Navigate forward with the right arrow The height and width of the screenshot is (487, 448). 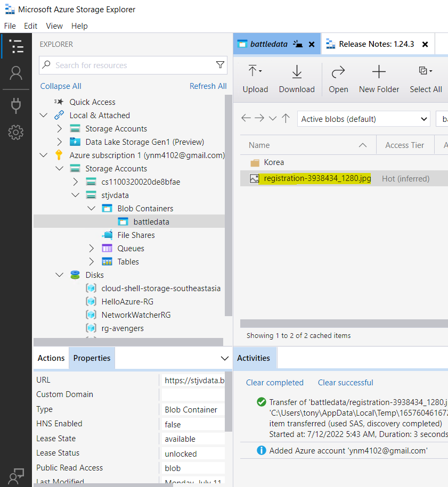coord(259,118)
